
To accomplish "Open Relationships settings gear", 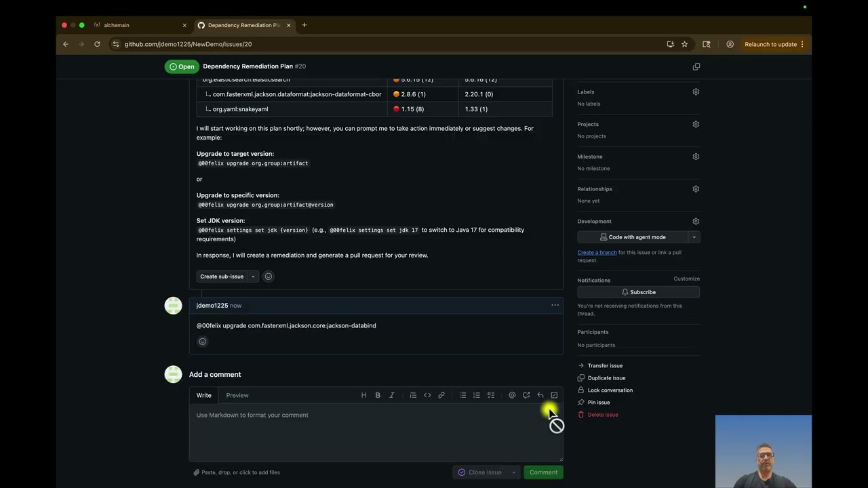I will tap(696, 189).
